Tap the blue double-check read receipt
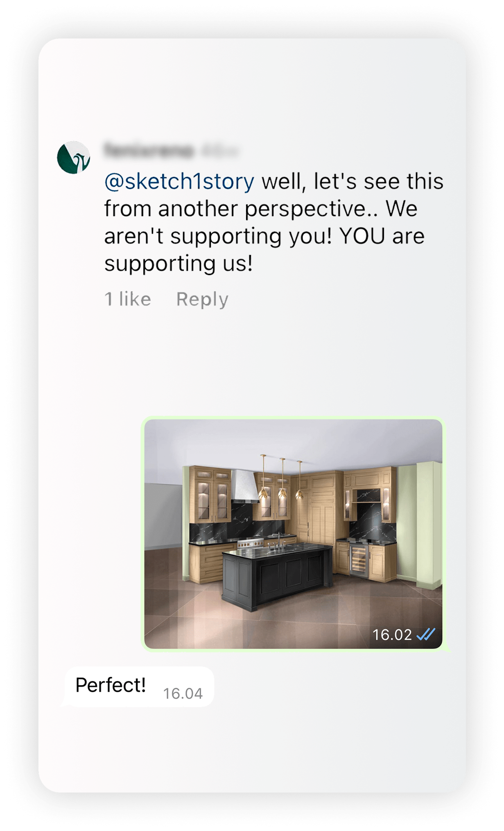This screenshot has height=831, width=504. tap(426, 635)
